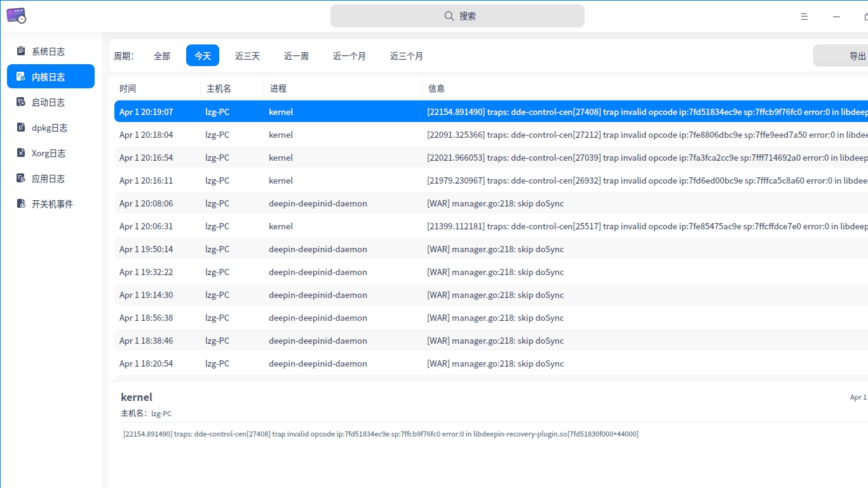Select the Apr 1 20:08:06 deepin-deepinid-daemon entry
This screenshot has width=868, height=488.
tap(318, 203)
